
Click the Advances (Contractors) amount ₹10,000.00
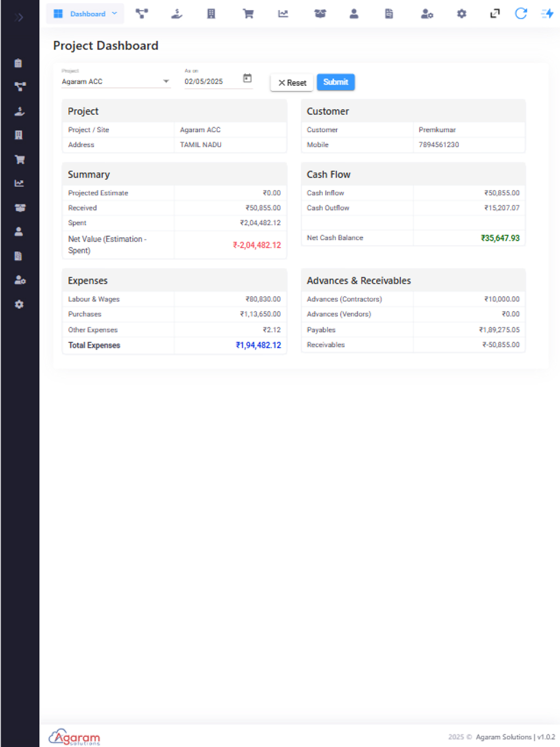[x=502, y=299]
